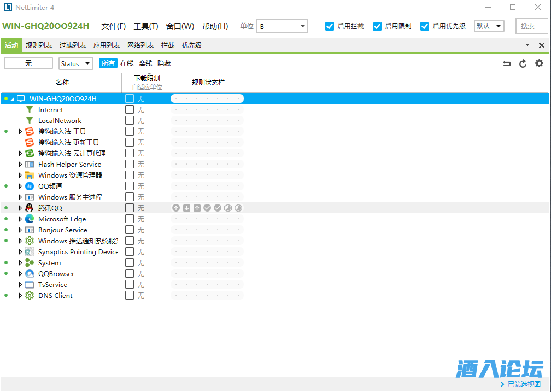Viewport: 551px width, 392px height.
Task: Disable the 启用拦截 checkbox
Action: pyautogui.click(x=330, y=26)
